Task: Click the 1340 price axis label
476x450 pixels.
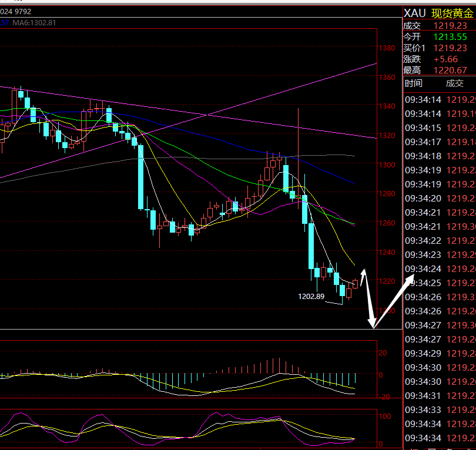Action: point(387,106)
